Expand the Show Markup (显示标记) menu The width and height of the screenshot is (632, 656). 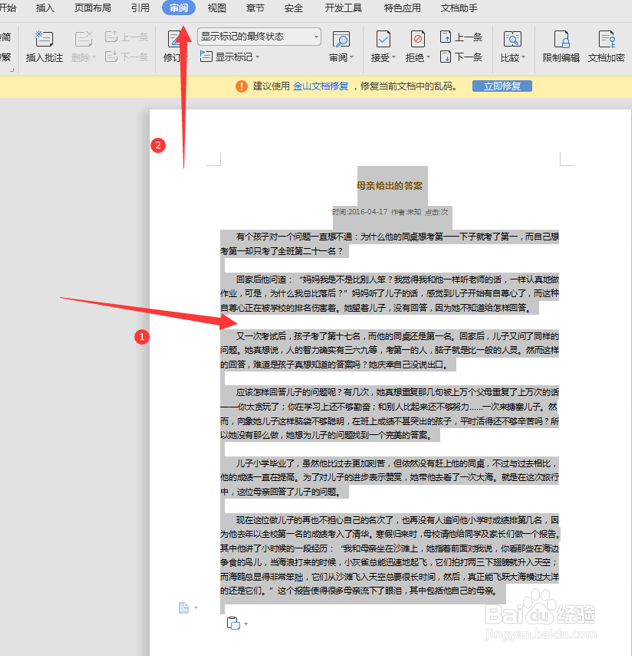click(230, 56)
